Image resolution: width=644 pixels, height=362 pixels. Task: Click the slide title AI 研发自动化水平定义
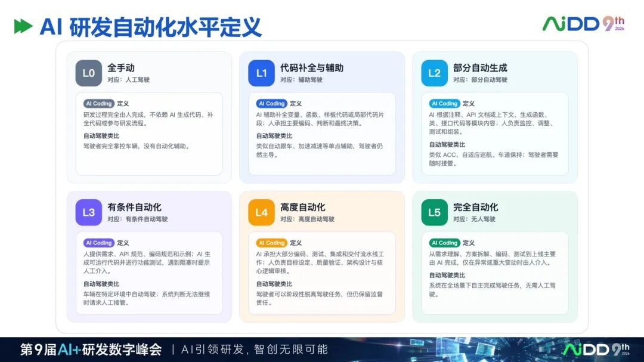pos(150,27)
